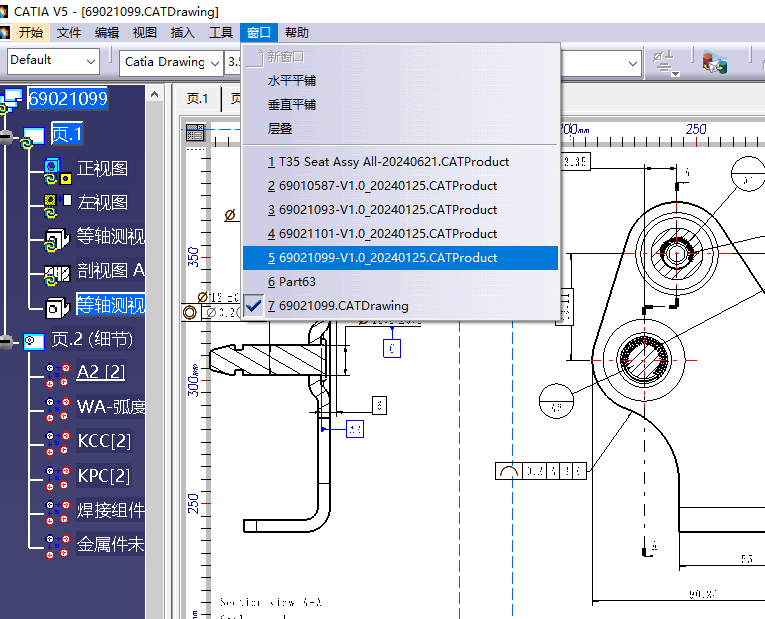Choose 层叠 window arrangement

pos(400,129)
